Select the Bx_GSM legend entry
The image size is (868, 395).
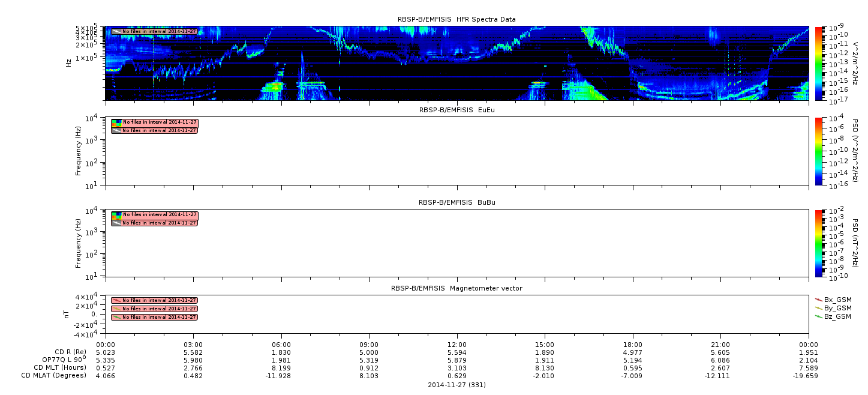pyautogui.click(x=833, y=300)
